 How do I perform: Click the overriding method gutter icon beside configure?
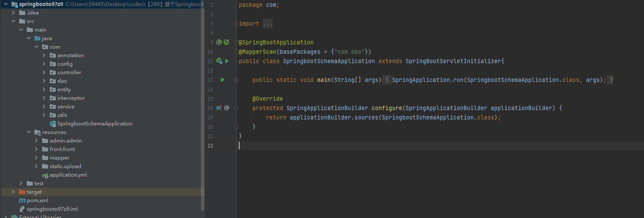(x=219, y=108)
